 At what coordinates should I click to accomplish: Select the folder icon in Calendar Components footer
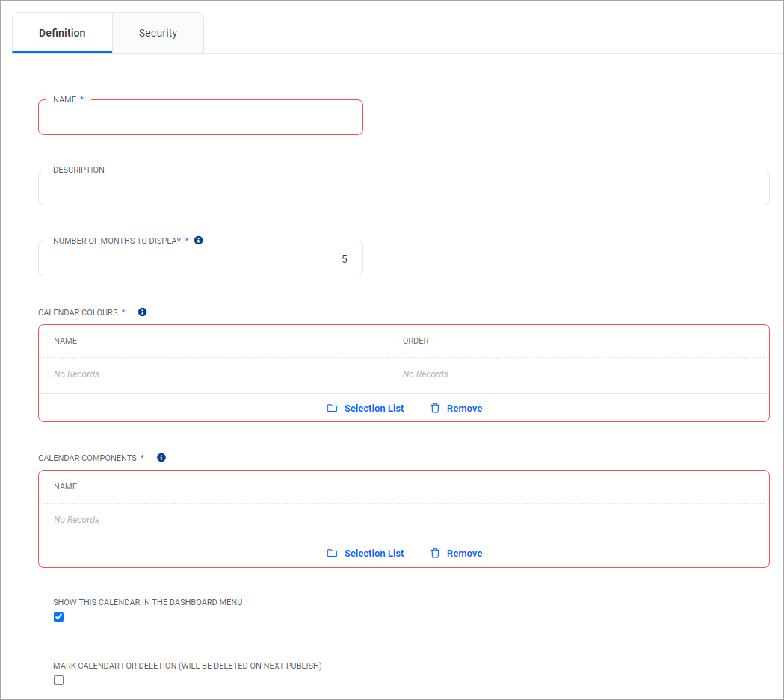click(x=333, y=553)
